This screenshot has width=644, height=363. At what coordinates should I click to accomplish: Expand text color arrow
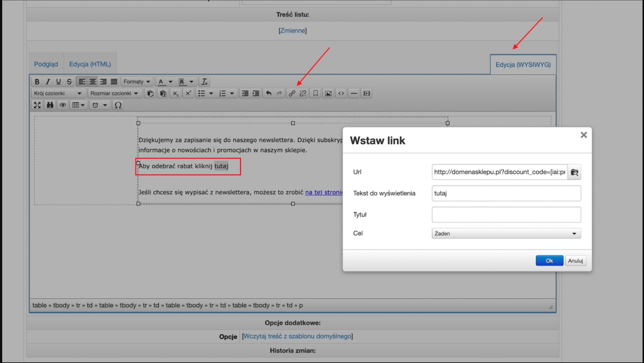tap(170, 82)
